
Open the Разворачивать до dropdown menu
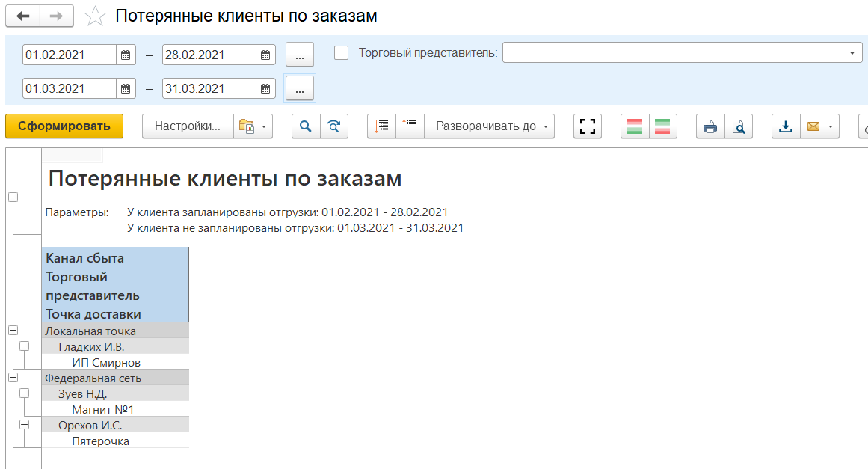coord(490,126)
